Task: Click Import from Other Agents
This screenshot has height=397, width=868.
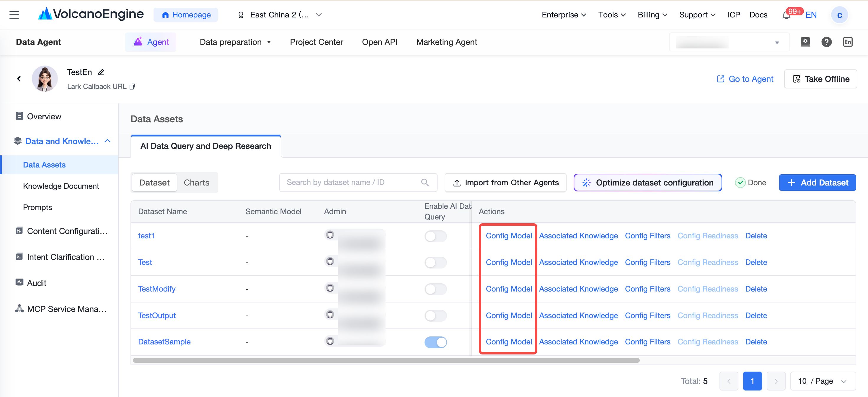Action: tap(505, 182)
